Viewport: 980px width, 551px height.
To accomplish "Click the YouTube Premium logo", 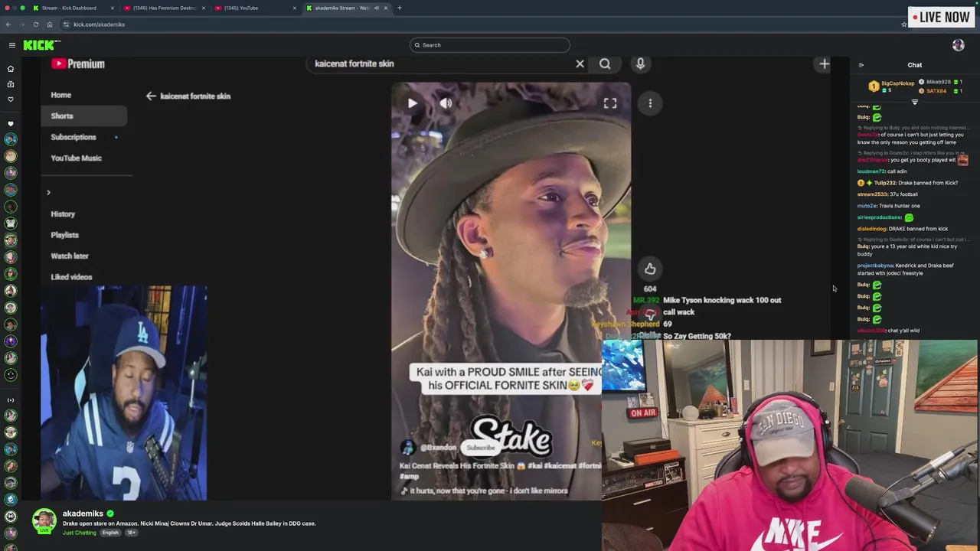I will [77, 64].
